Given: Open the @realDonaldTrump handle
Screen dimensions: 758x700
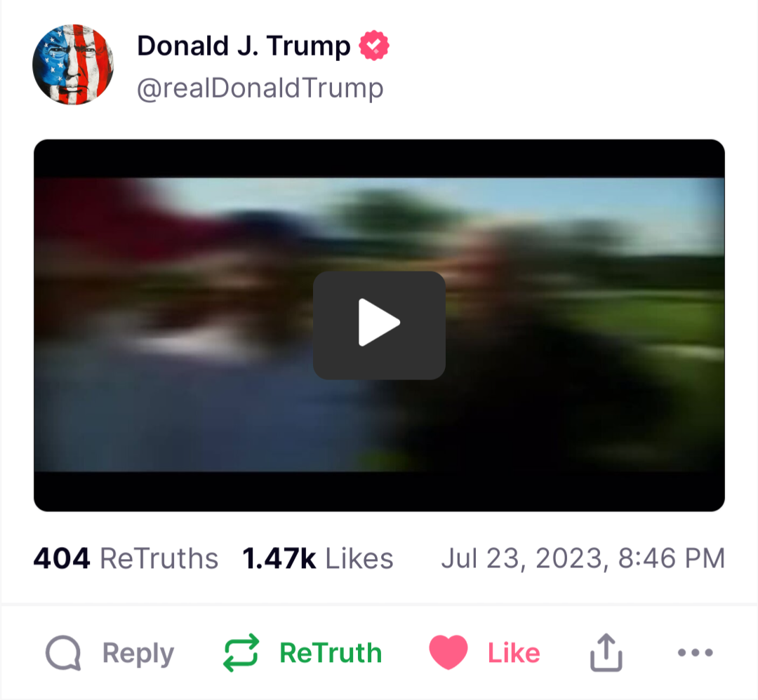Looking at the screenshot, I should coord(260,88).
